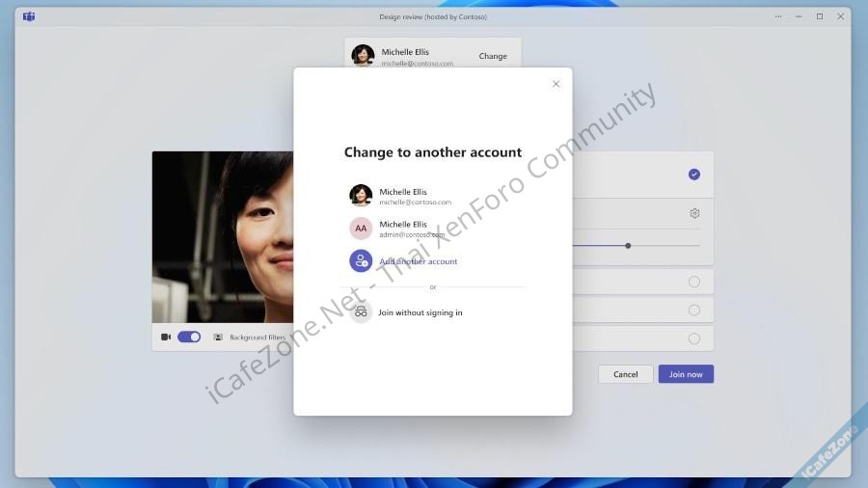Select the bottommost audio radio button
868x488 pixels.
pyautogui.click(x=694, y=339)
